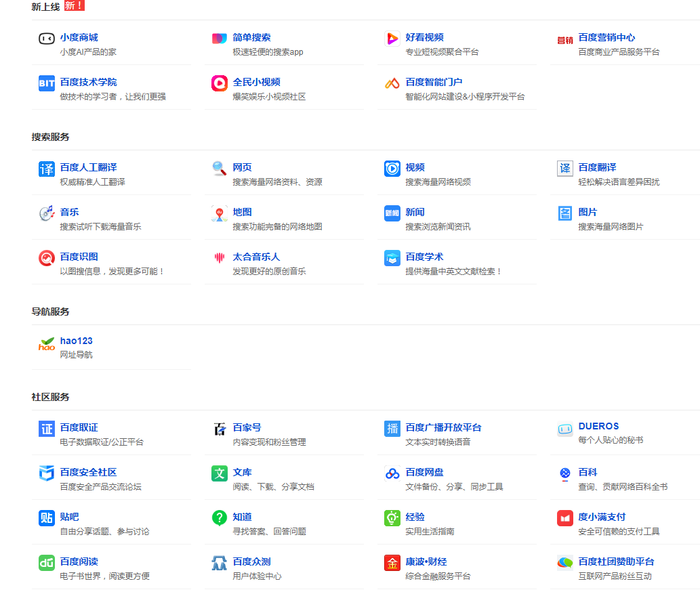Open the DUEROS link
Screen dimensions: 700x594
click(598, 426)
